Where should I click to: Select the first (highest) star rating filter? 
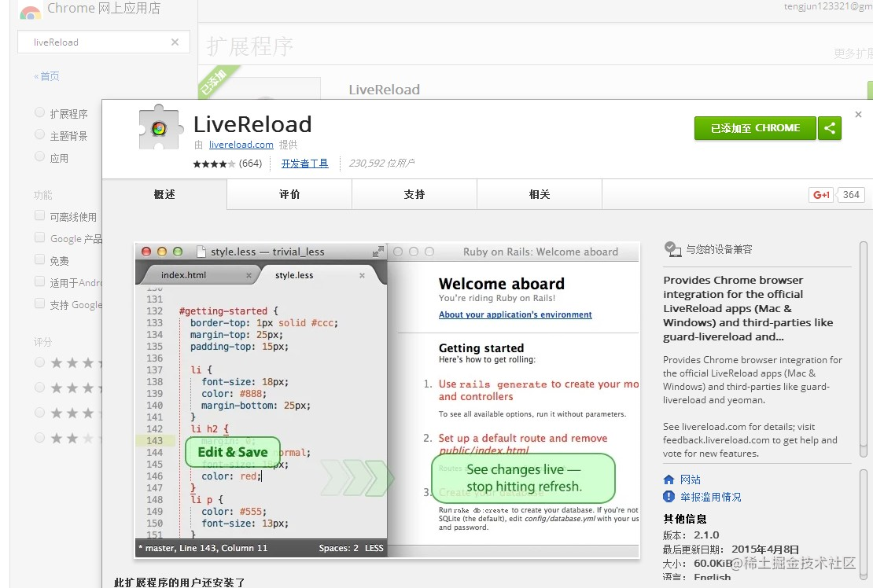coord(39,362)
